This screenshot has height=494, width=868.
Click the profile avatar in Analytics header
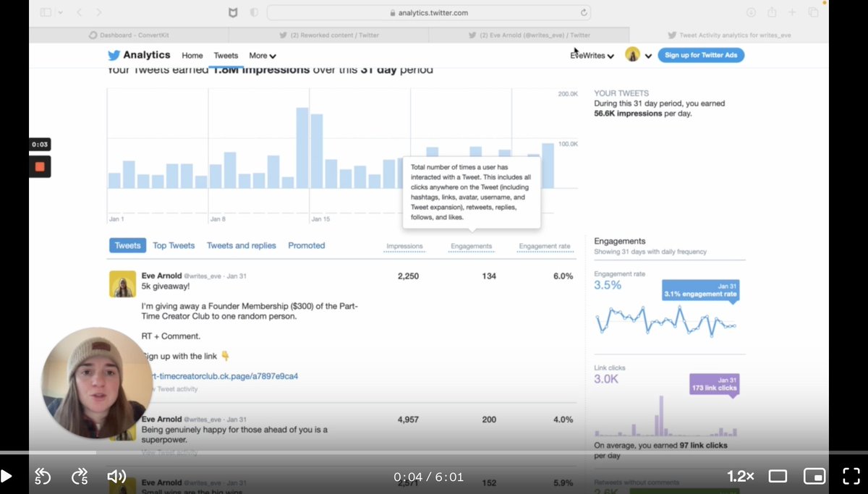(x=633, y=55)
